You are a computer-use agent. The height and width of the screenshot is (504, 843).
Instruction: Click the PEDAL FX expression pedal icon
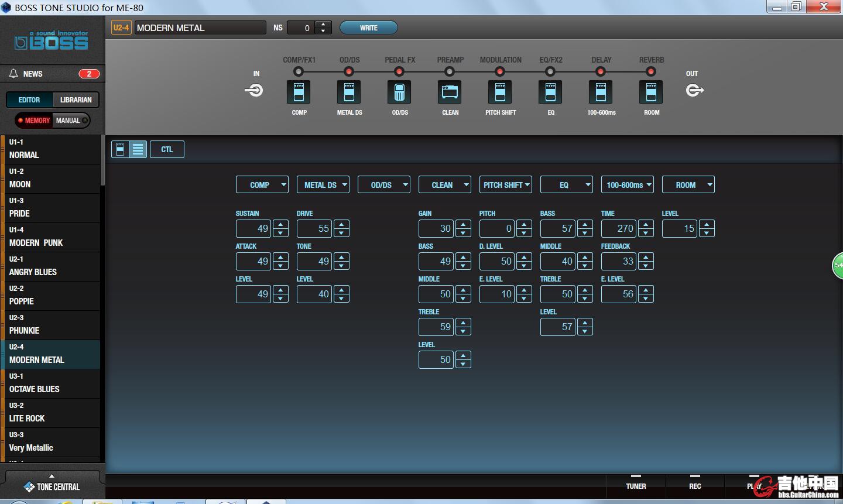click(x=399, y=92)
